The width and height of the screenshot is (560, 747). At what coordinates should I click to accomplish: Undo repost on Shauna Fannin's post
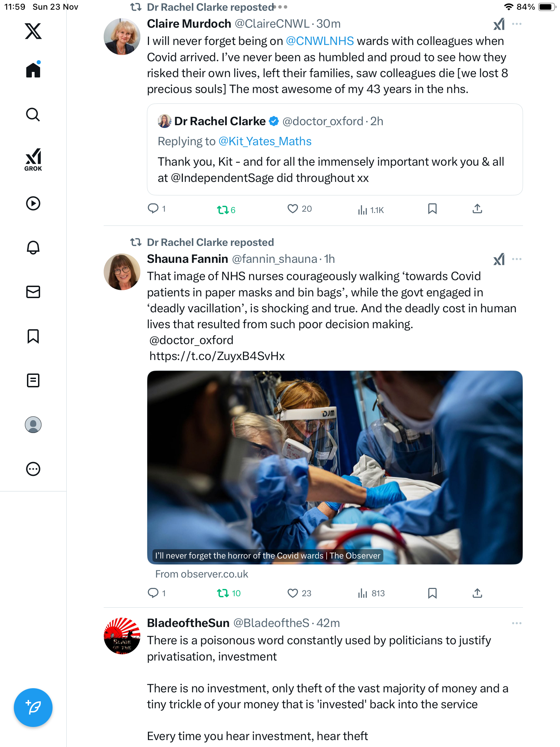pos(223,593)
